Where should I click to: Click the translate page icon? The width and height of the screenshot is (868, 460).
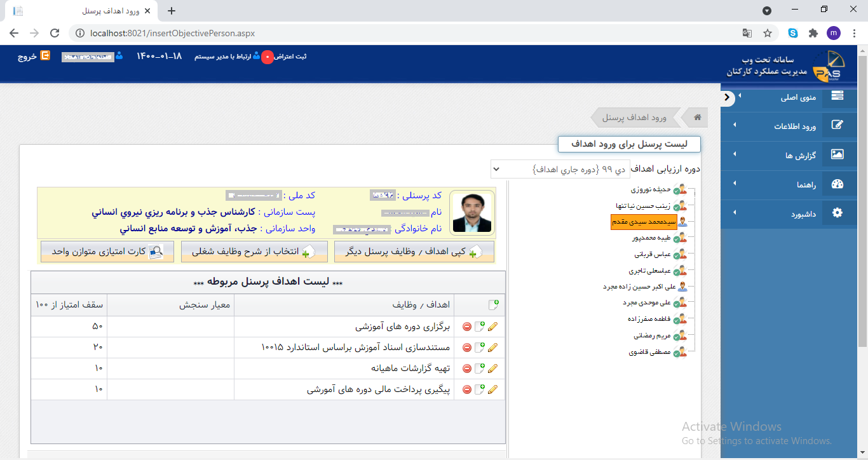(x=747, y=33)
